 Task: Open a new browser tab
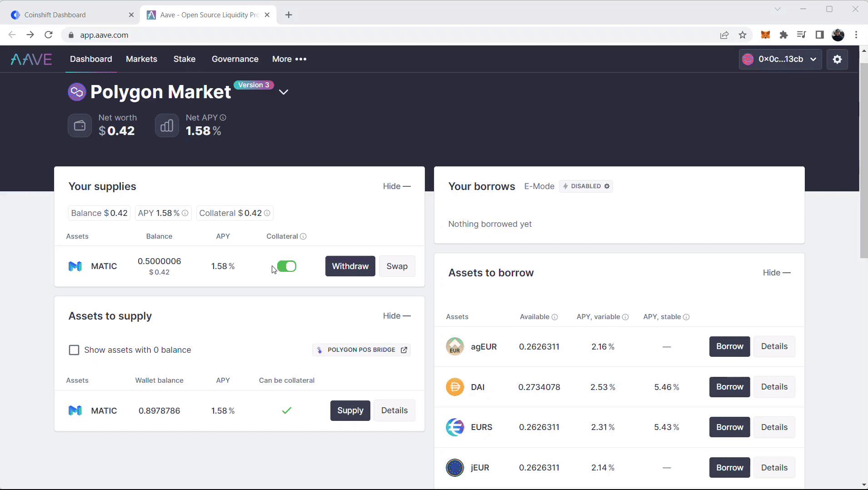[x=289, y=15]
